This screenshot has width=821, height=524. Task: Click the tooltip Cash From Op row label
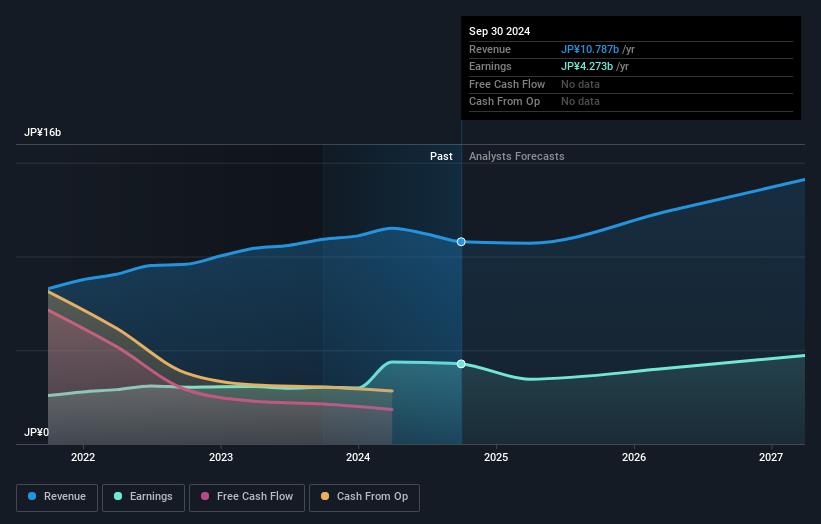click(x=504, y=102)
